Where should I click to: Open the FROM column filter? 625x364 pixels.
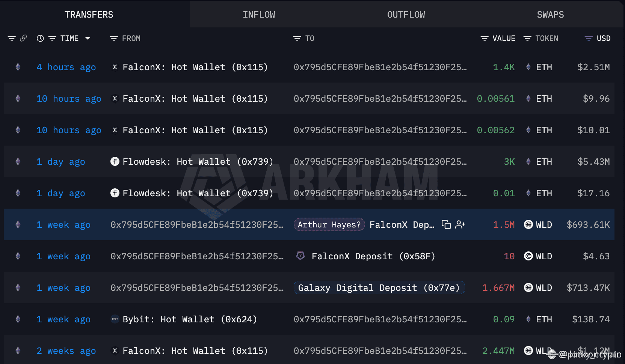tap(113, 38)
